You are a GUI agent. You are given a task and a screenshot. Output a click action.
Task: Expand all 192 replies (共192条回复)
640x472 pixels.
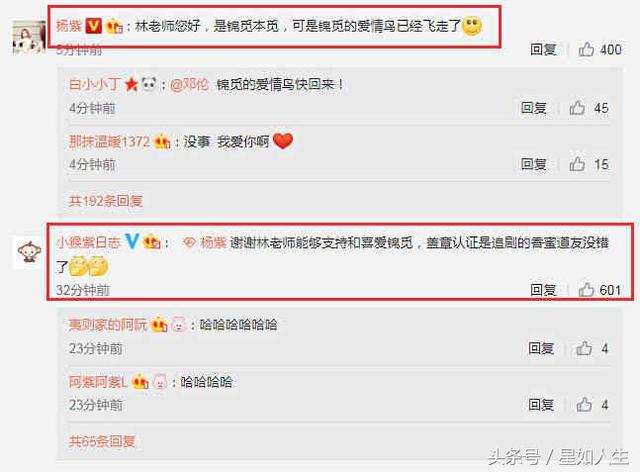pyautogui.click(x=106, y=200)
